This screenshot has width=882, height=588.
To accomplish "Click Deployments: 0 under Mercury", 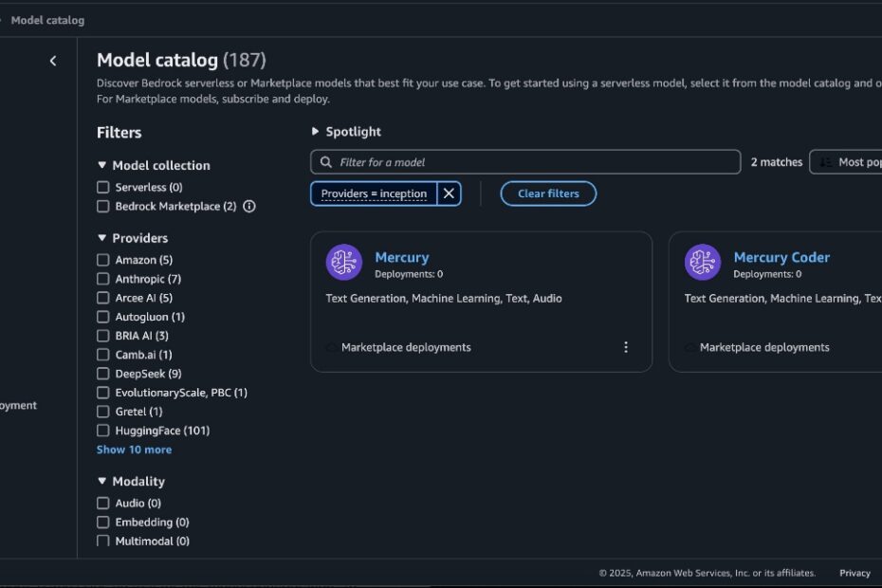I will (409, 274).
